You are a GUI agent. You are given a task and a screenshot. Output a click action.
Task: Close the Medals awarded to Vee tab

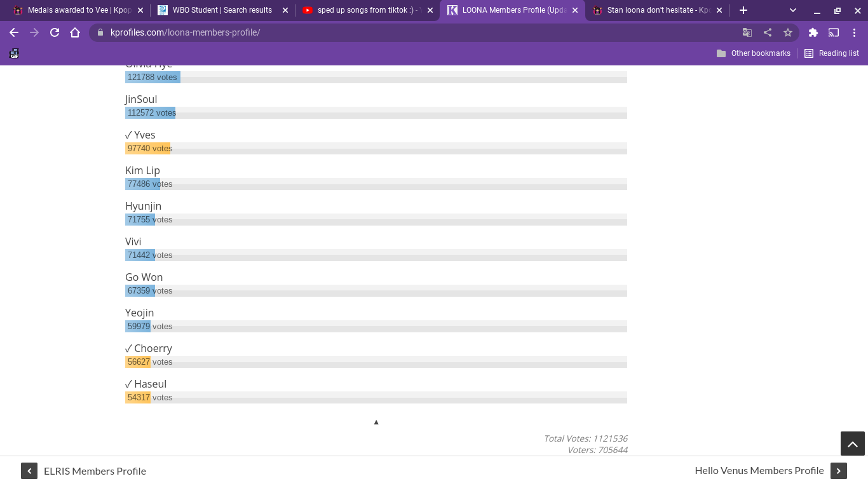click(x=140, y=10)
